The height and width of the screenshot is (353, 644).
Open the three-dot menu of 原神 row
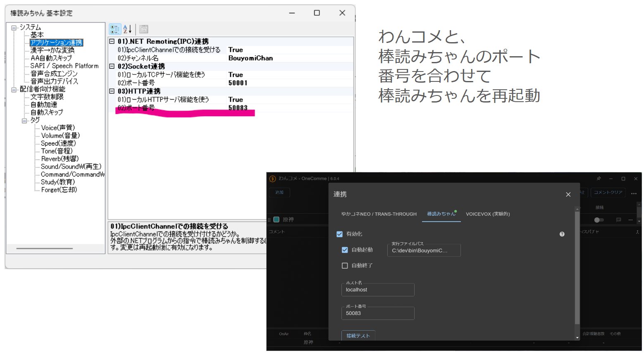point(630,220)
